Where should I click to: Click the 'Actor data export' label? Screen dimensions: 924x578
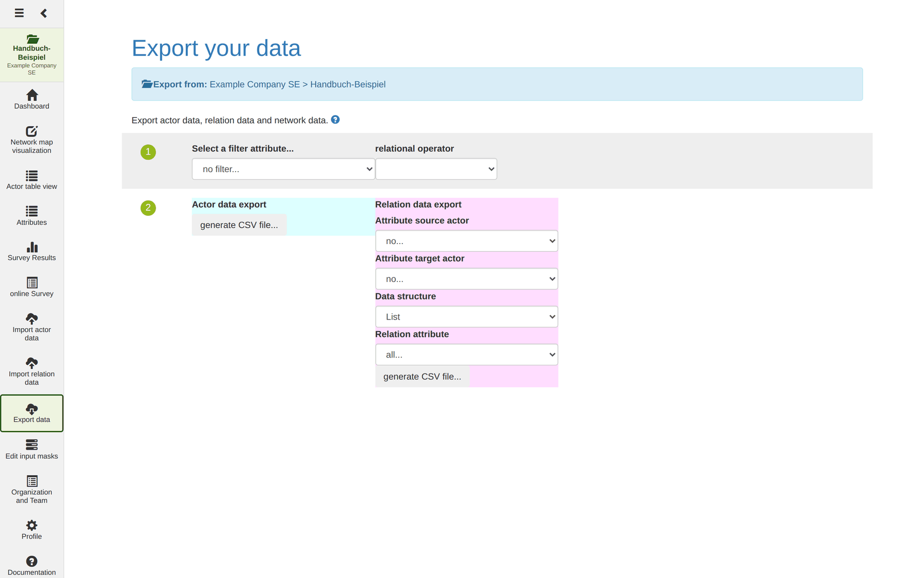[x=229, y=204]
